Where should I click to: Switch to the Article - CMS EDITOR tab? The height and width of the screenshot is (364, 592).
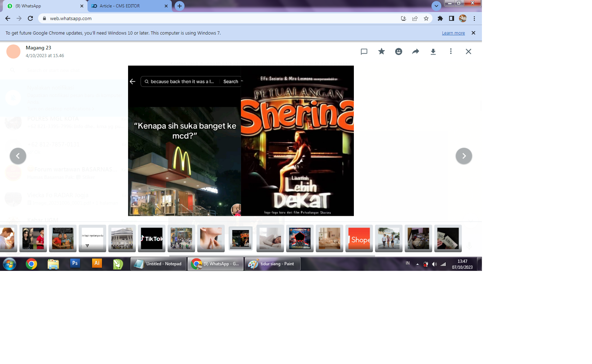(129, 6)
